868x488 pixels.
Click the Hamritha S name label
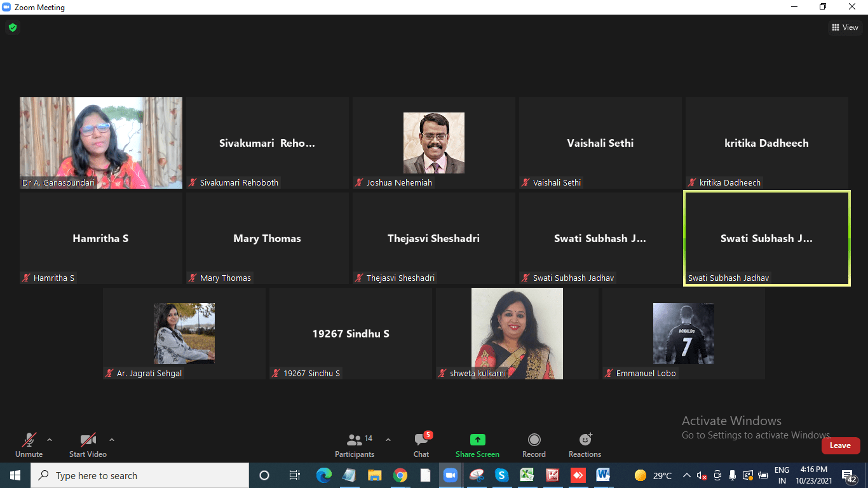(x=54, y=278)
